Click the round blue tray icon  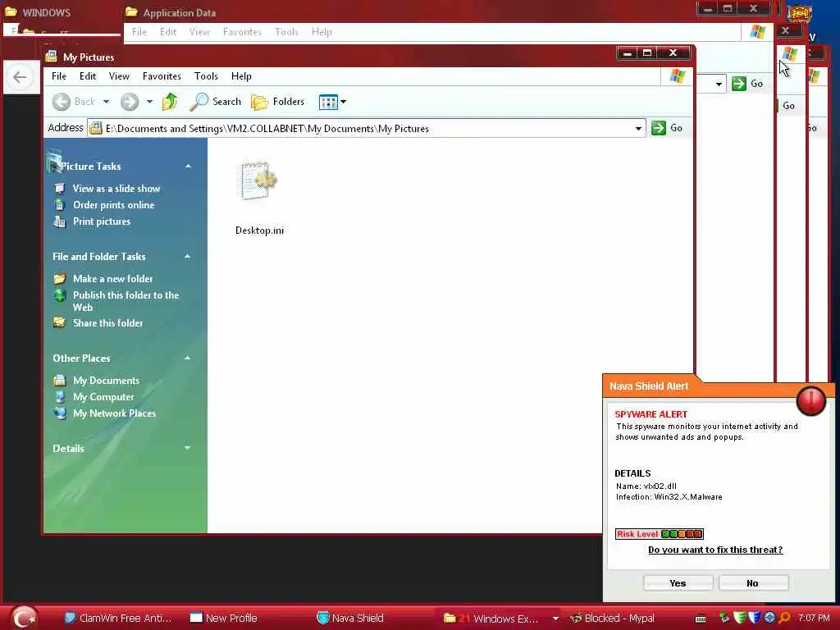click(x=769, y=618)
